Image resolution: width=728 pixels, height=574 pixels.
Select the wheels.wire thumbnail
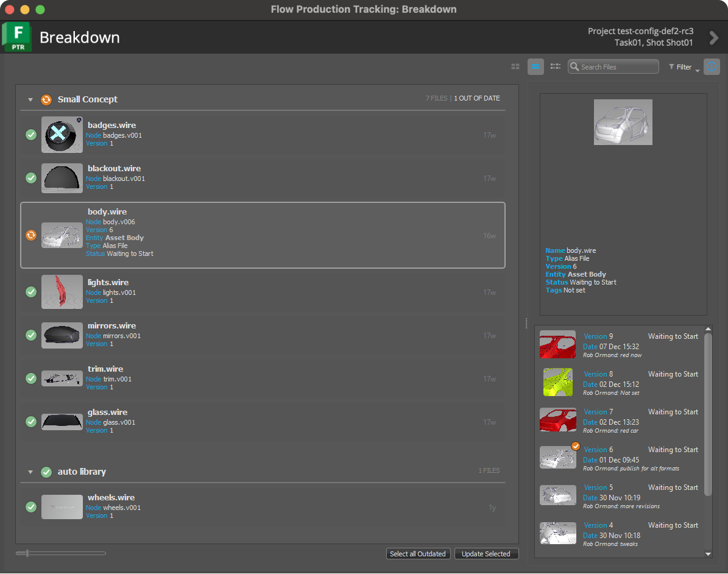[x=62, y=506]
